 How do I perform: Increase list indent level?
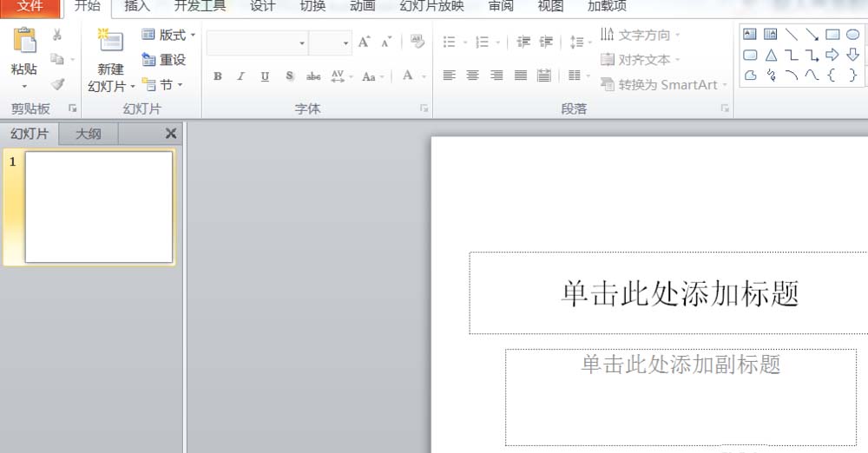click(546, 42)
